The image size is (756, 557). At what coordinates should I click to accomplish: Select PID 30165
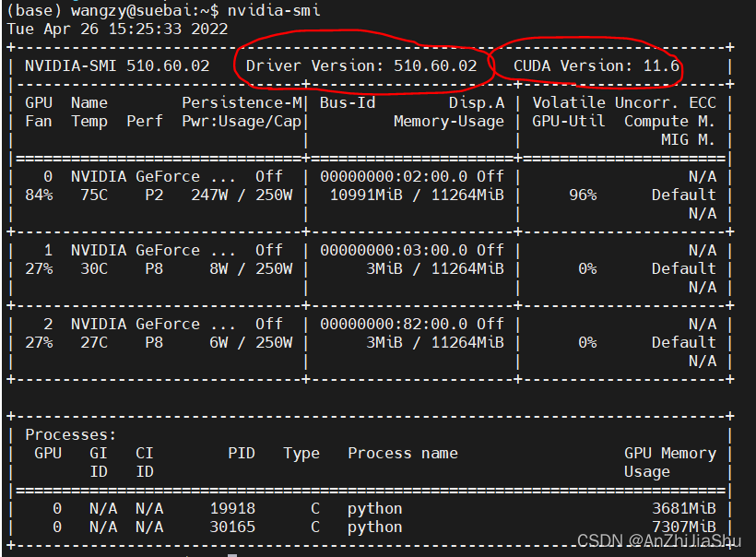pyautogui.click(x=232, y=527)
